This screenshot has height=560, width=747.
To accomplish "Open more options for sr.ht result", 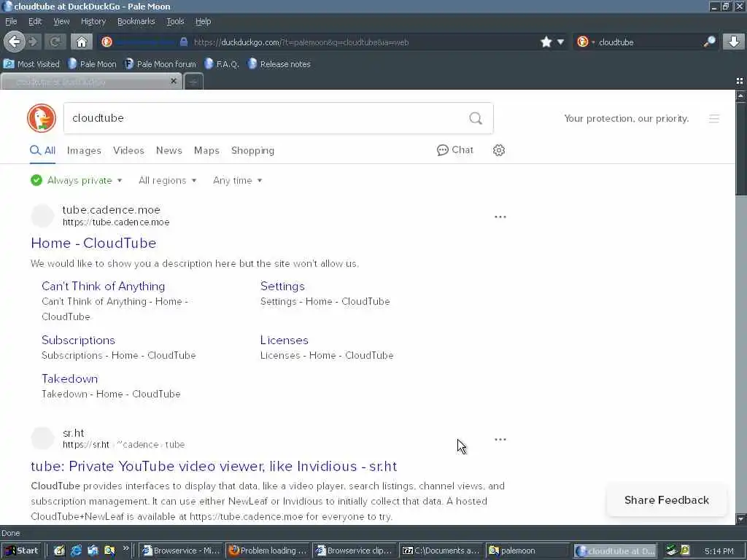I will pos(500,440).
